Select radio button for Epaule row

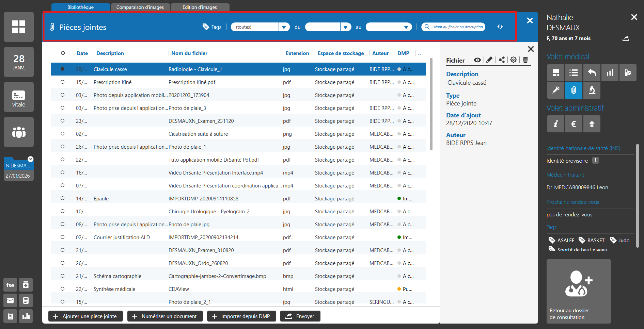coord(62,198)
